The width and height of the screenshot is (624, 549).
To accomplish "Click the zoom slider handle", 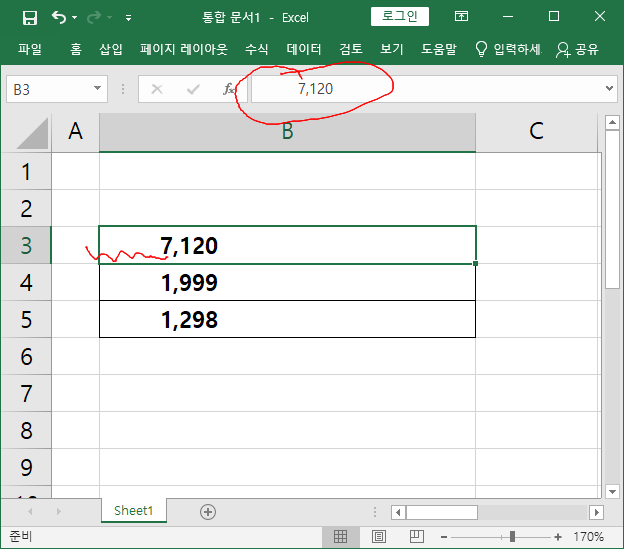I will click(x=512, y=537).
